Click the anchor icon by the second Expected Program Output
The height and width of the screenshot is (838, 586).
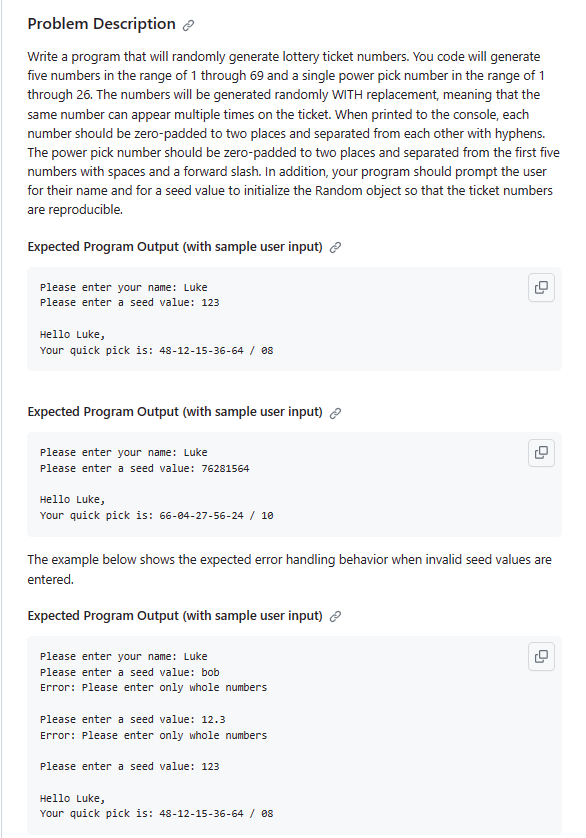pyautogui.click(x=335, y=412)
